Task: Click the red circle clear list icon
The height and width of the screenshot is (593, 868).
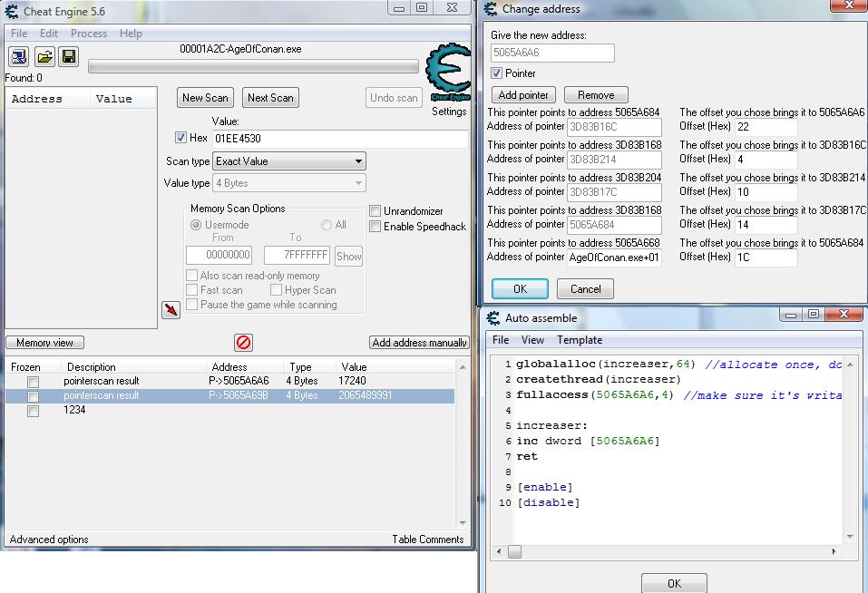Action: pyautogui.click(x=243, y=342)
